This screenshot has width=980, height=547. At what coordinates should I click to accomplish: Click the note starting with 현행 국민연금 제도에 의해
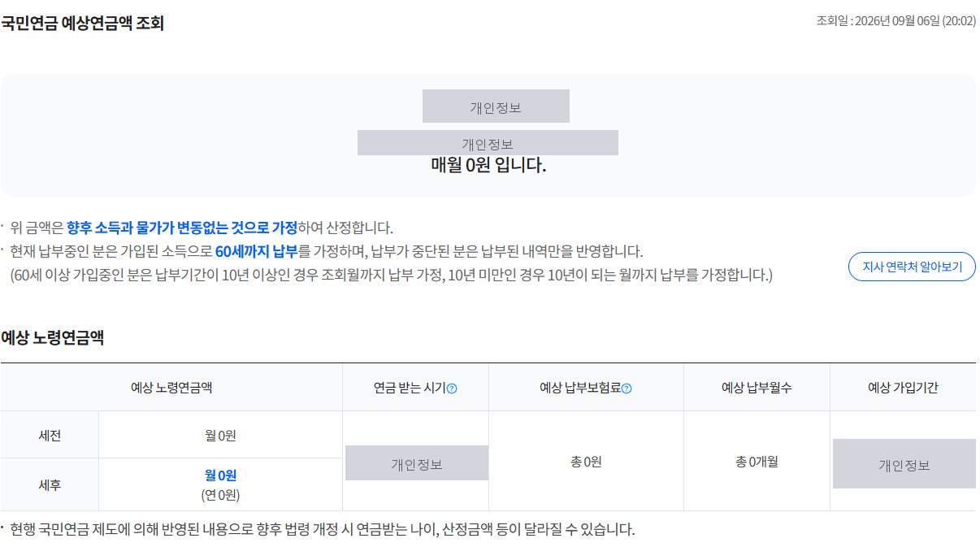click(x=323, y=530)
